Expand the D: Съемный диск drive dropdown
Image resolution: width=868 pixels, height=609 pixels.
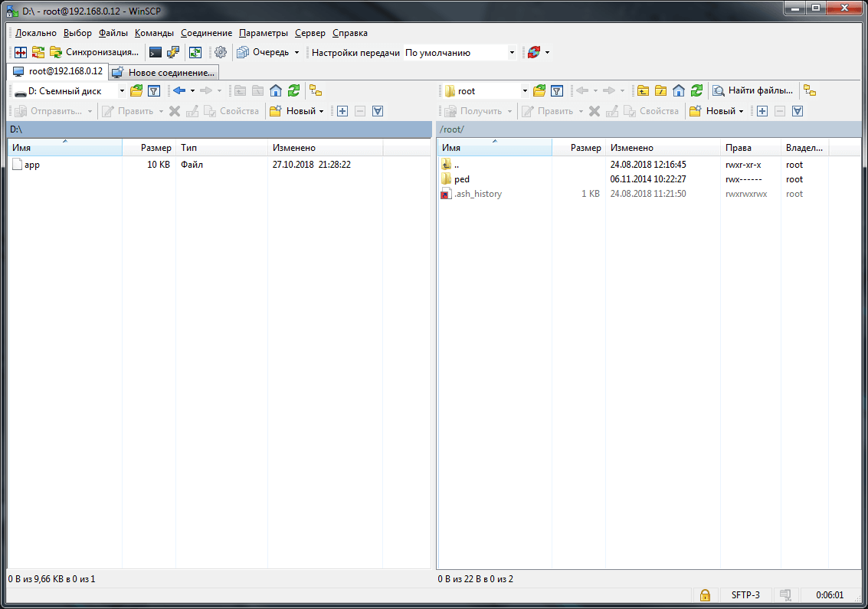(122, 91)
